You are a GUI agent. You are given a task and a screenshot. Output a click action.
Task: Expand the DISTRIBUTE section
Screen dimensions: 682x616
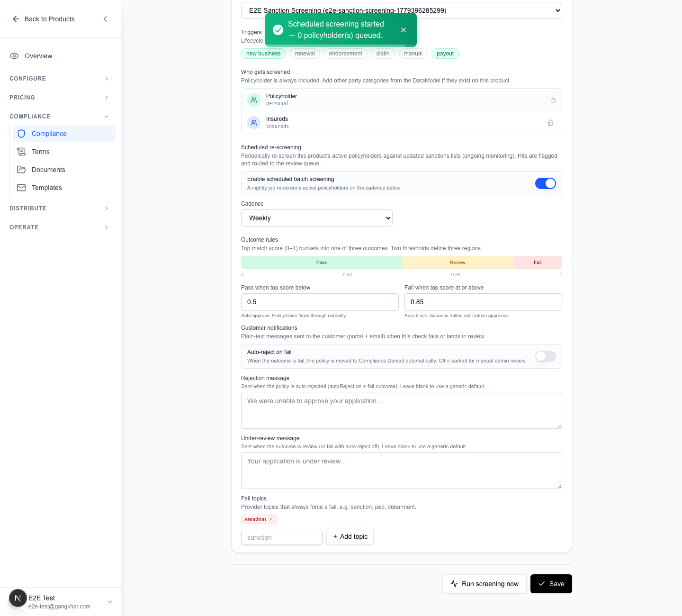[x=60, y=208]
